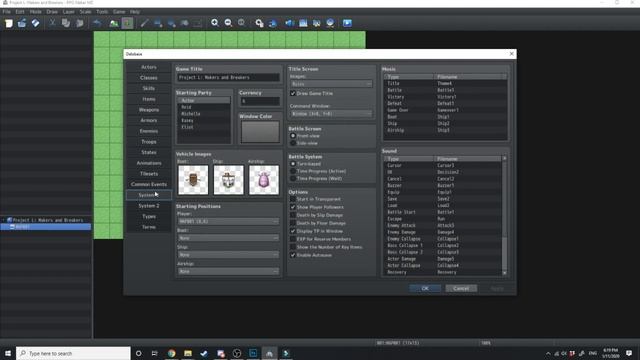Select the Rectangle drawing tool

click(158, 23)
